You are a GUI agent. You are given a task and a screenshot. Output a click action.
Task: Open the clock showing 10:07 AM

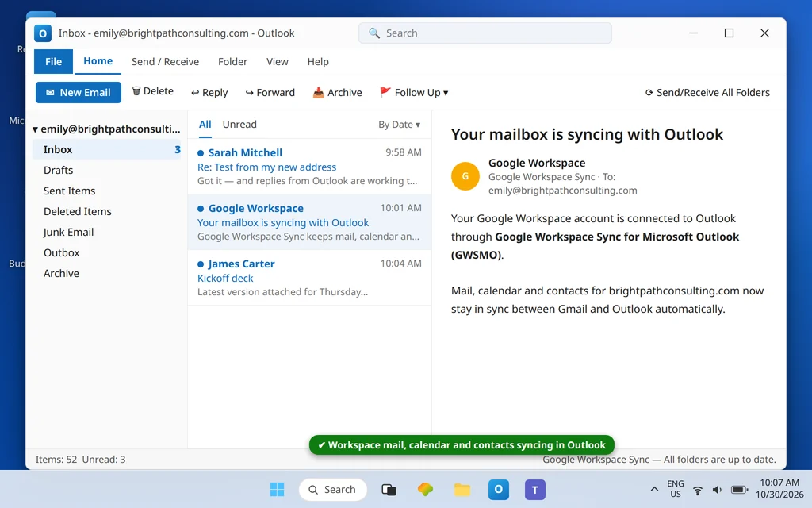pos(779,489)
